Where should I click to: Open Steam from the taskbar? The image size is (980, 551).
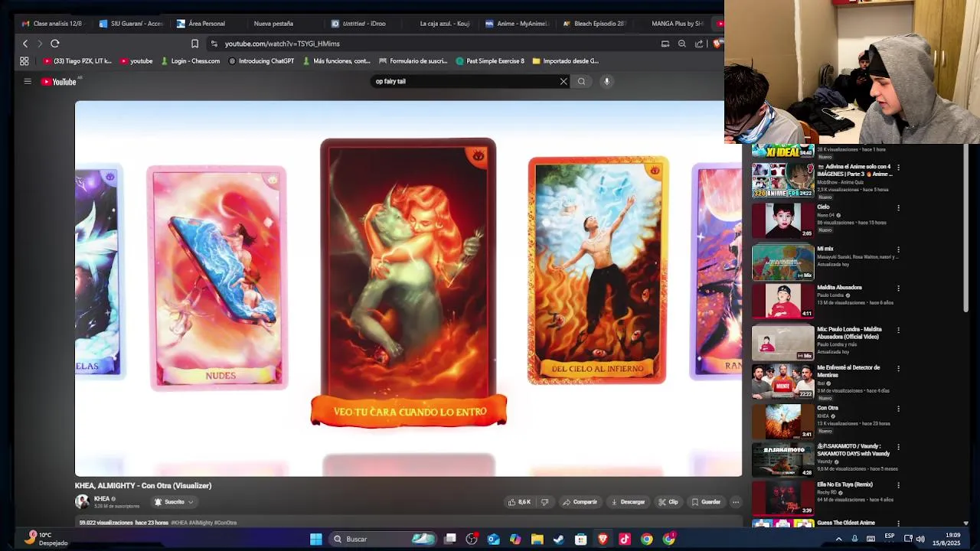click(x=559, y=540)
